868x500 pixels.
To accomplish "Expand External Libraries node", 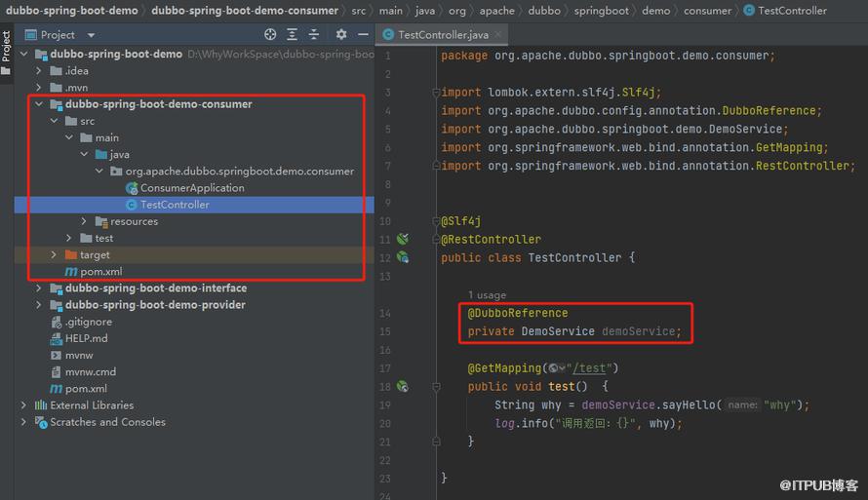I will 23,404.
